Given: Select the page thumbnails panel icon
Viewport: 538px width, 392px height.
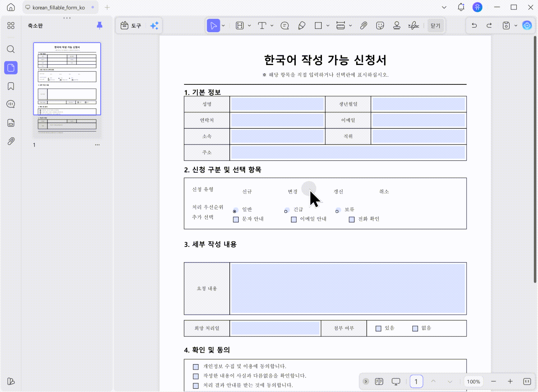Looking at the screenshot, I should click(x=11, y=68).
